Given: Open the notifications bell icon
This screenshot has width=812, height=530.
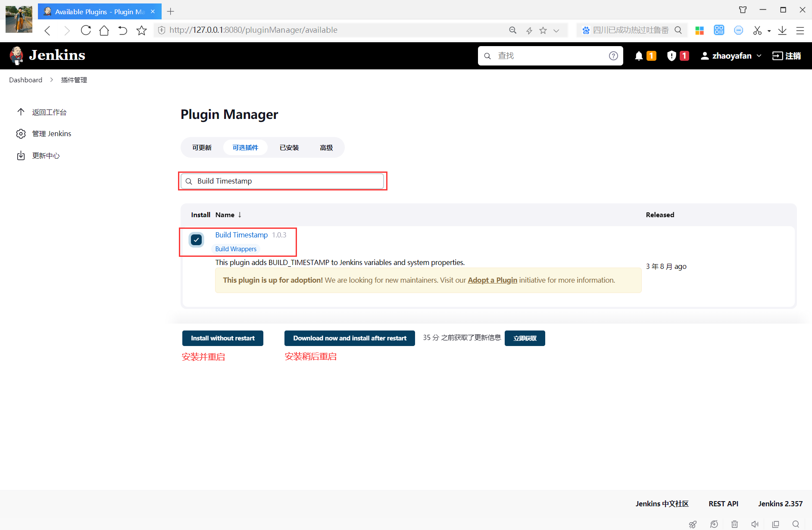Looking at the screenshot, I should tap(639, 56).
